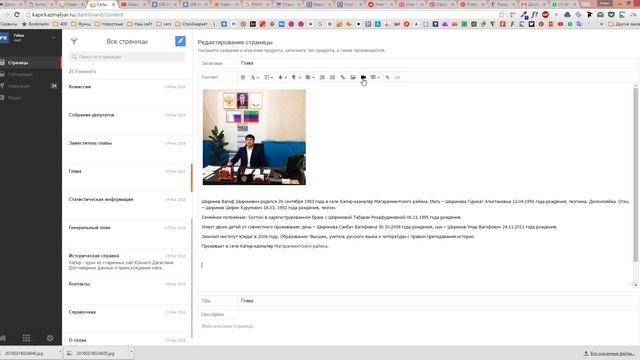
Task: Select the Справочник page in the list
Action: (127, 319)
